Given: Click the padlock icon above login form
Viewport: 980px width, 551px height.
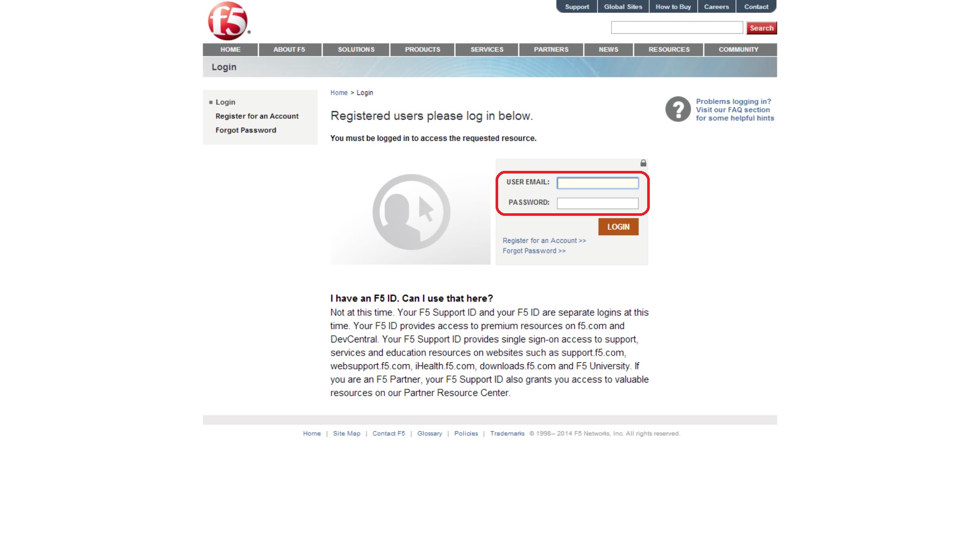Looking at the screenshot, I should coord(643,163).
